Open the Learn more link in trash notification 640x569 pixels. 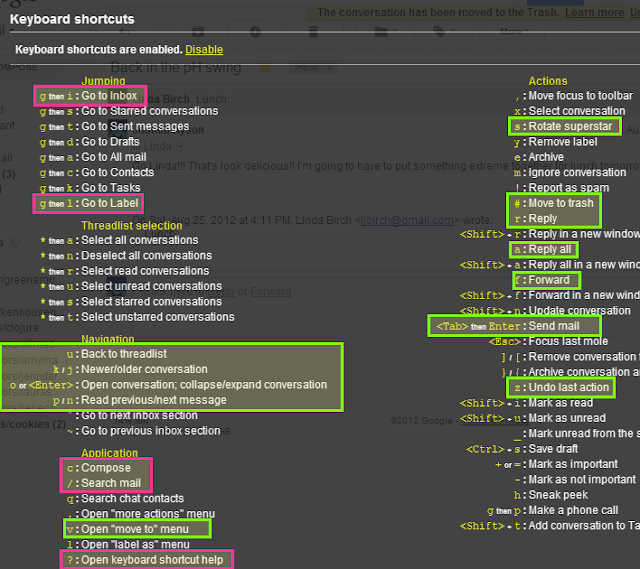click(x=594, y=12)
